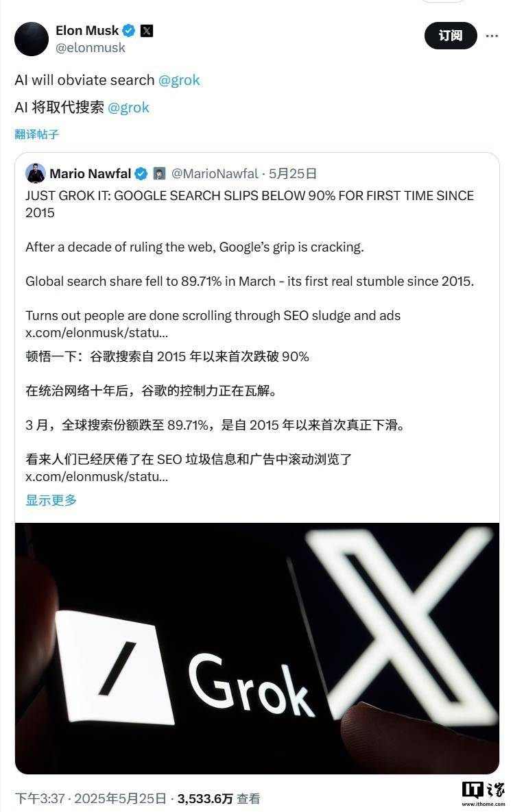The image size is (513, 812).
Task: Click the X affiliation badge beside Elon Musk
Action: (x=147, y=31)
